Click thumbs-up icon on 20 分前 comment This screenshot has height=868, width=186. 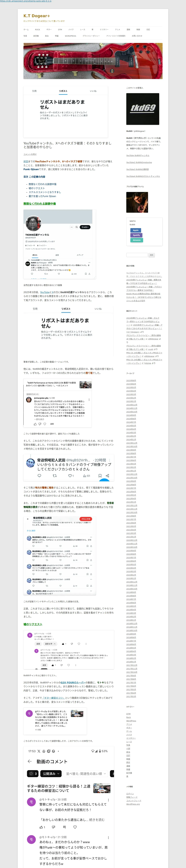coord(41,827)
